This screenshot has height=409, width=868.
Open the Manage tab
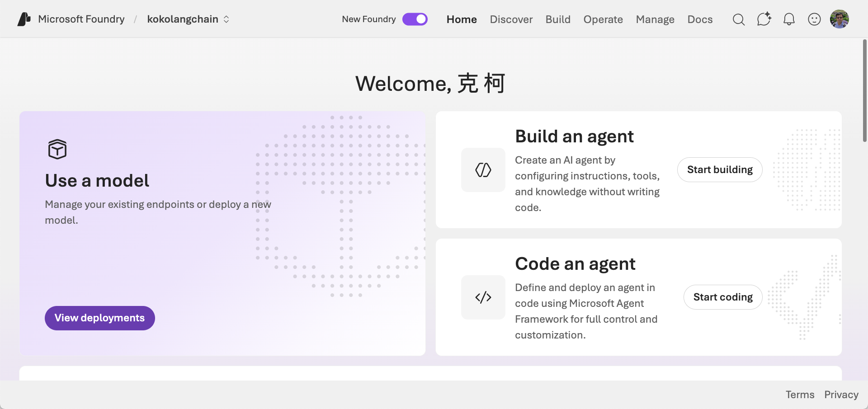[x=655, y=19]
